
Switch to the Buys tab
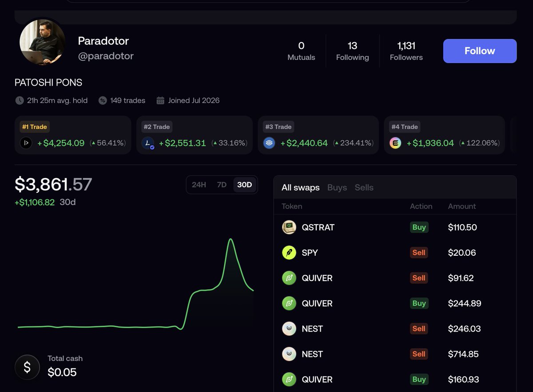[337, 187]
